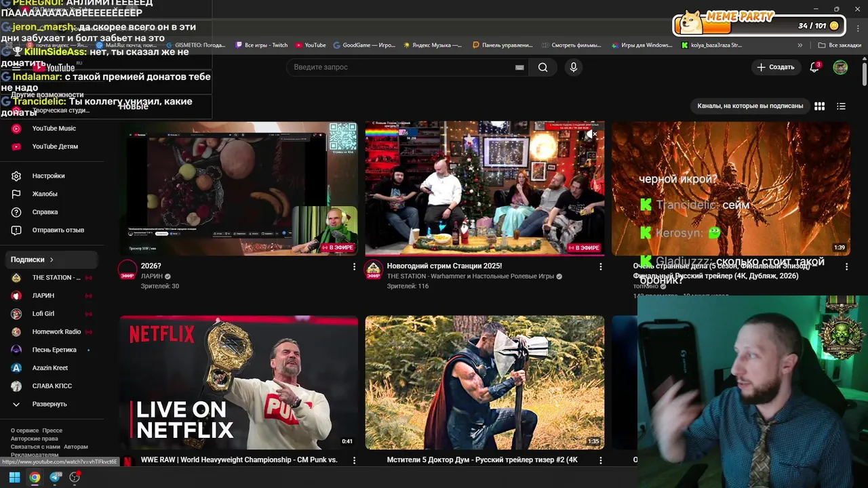Viewport: 868px width, 488px height.
Task: Open the GoodGame bookmark
Action: 364,45
